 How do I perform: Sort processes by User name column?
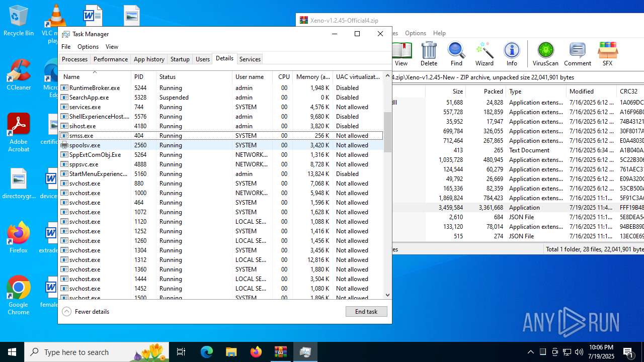click(x=253, y=77)
